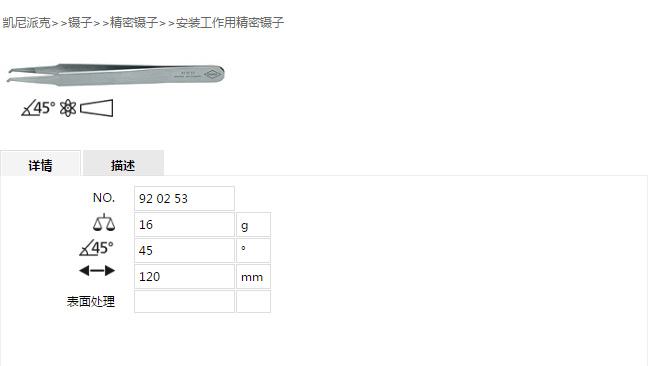The height and width of the screenshot is (366, 652).
Task: Click the tapered tip shape icon
Action: click(96, 108)
